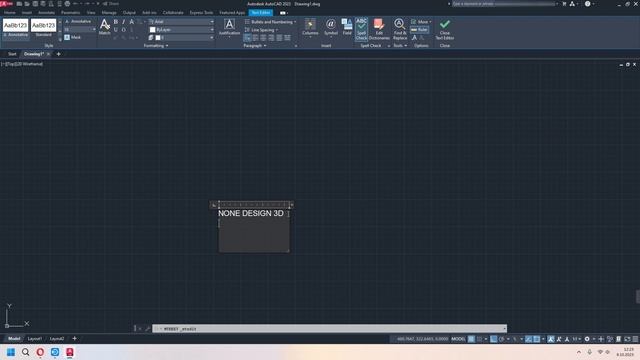
Task: Toggle Italic formatting
Action: tap(124, 22)
